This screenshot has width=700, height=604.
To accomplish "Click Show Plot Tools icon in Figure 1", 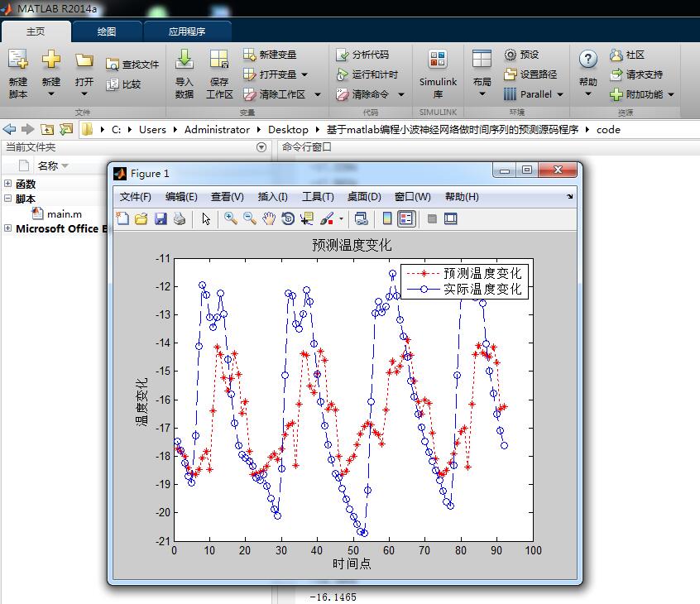I will coord(451,218).
